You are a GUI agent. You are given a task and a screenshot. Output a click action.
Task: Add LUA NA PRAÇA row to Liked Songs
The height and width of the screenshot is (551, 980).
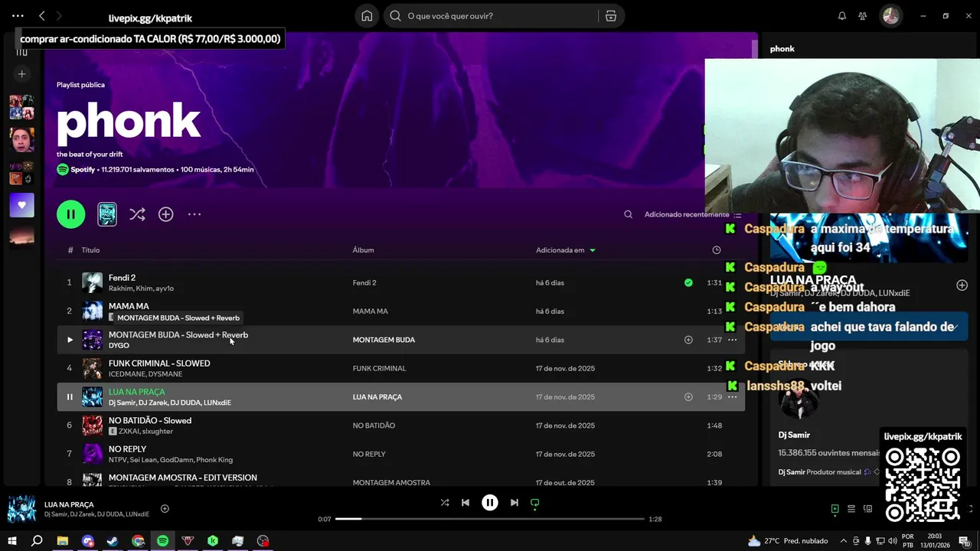tap(688, 397)
